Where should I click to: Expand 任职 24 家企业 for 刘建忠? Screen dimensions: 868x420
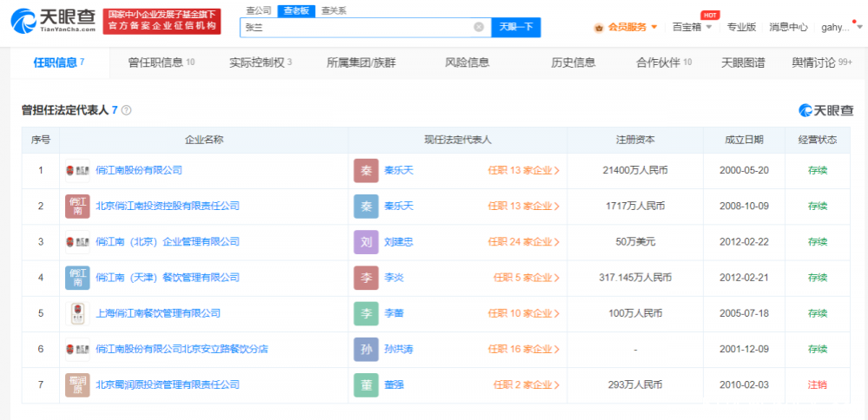[x=523, y=242]
